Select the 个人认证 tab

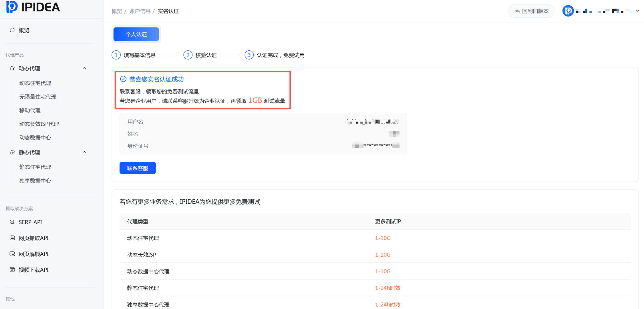(136, 34)
